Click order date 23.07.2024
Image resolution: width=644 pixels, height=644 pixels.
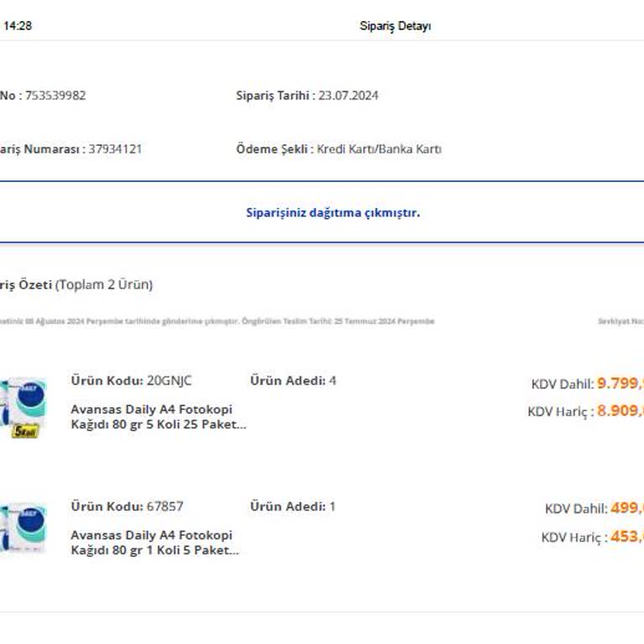[348, 96]
